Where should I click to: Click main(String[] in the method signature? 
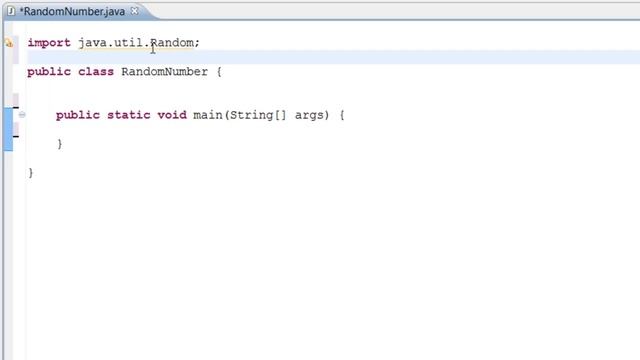(x=240, y=115)
